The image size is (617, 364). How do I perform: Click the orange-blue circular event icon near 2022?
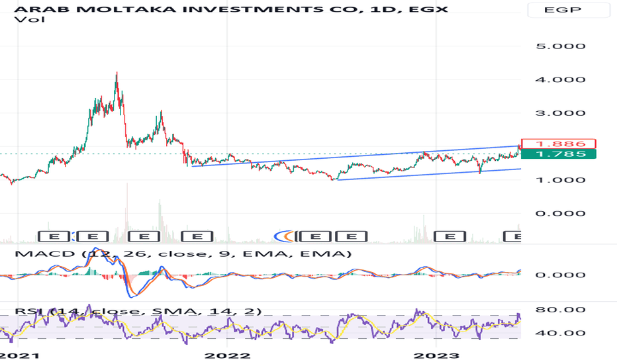[x=284, y=236]
